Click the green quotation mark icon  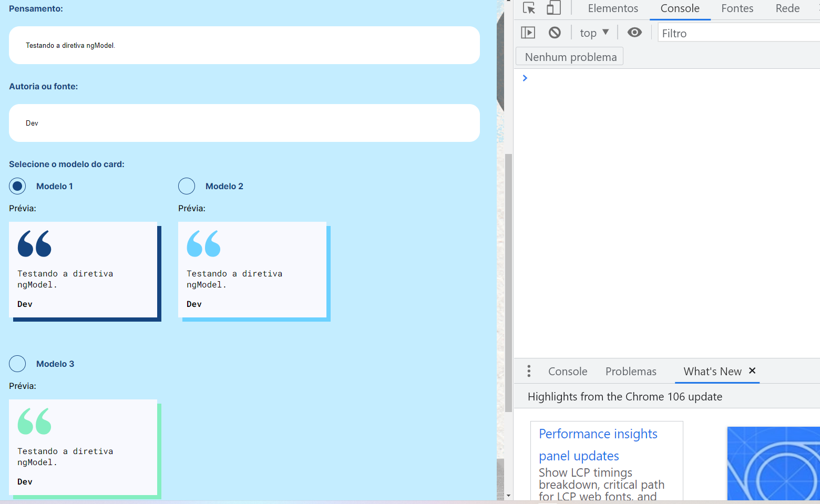coord(35,421)
